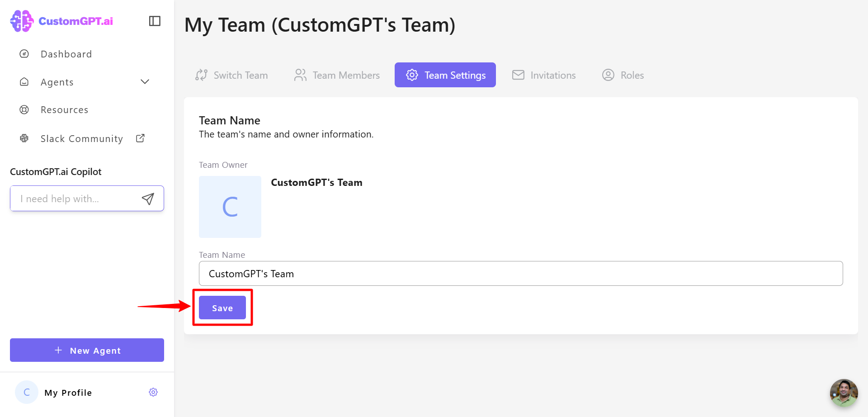This screenshot has height=417, width=868.
Task: Expand the Agents chevron arrow
Action: click(145, 82)
